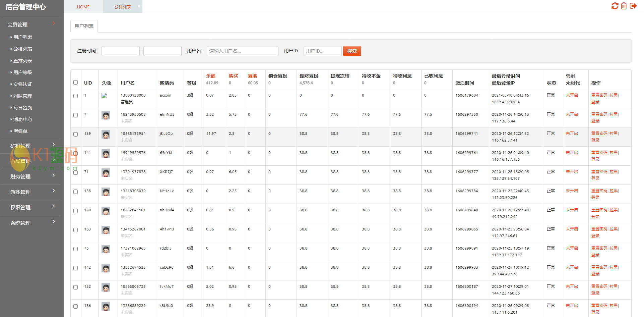Click the trash clear-cache icon
Screen dimensions: 644x317
pyautogui.click(x=624, y=6)
